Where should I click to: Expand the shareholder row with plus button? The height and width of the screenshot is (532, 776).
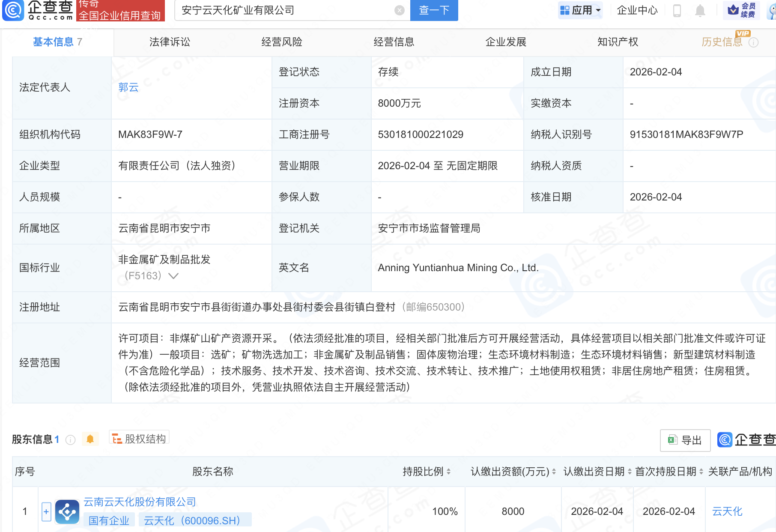[46, 511]
